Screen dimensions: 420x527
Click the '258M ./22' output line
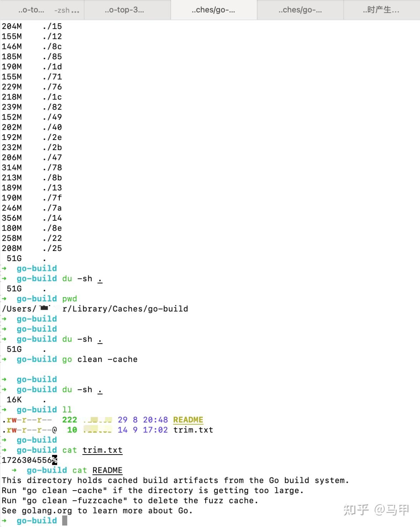tap(32, 238)
